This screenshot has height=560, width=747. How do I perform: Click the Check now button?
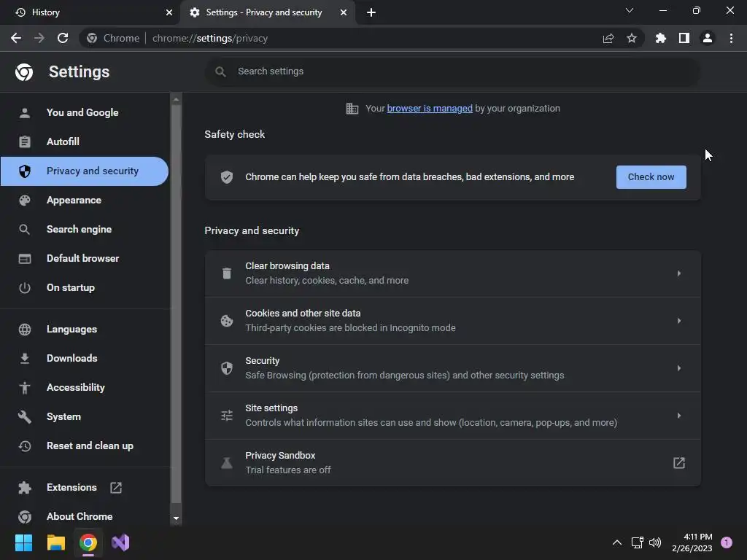(x=651, y=177)
